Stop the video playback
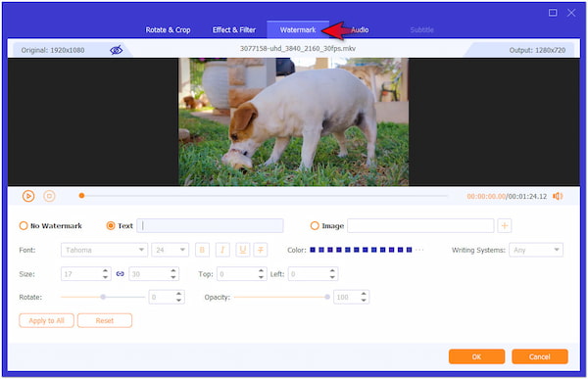Viewport: 588px width, 379px height. tap(49, 196)
